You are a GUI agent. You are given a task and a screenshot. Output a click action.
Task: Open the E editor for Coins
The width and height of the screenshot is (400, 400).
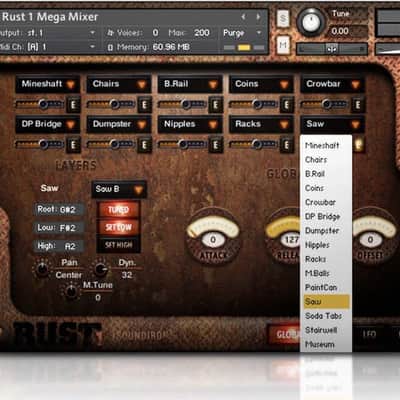click(286, 105)
